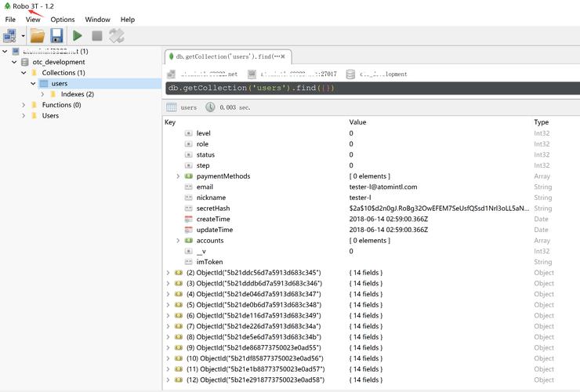Open the Window menu

[x=98, y=20]
